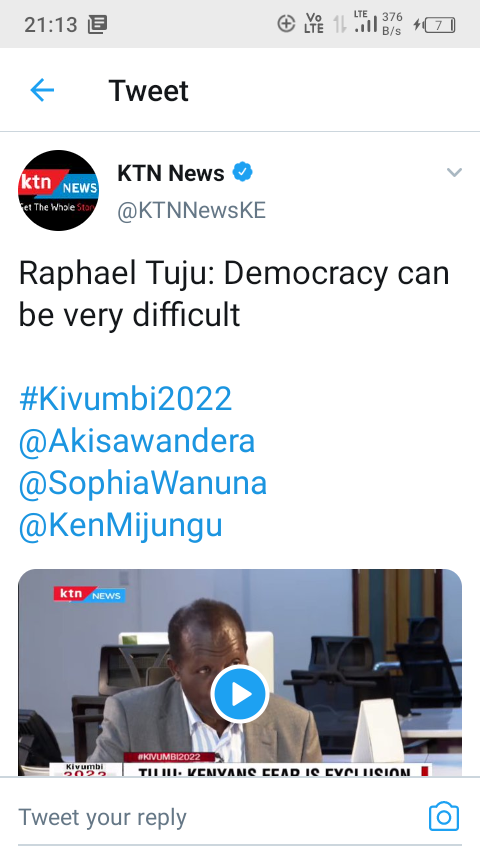Screen dimensions: 480x854
Task: Visit the @SophiaWanuna profile mention
Action: point(143,483)
